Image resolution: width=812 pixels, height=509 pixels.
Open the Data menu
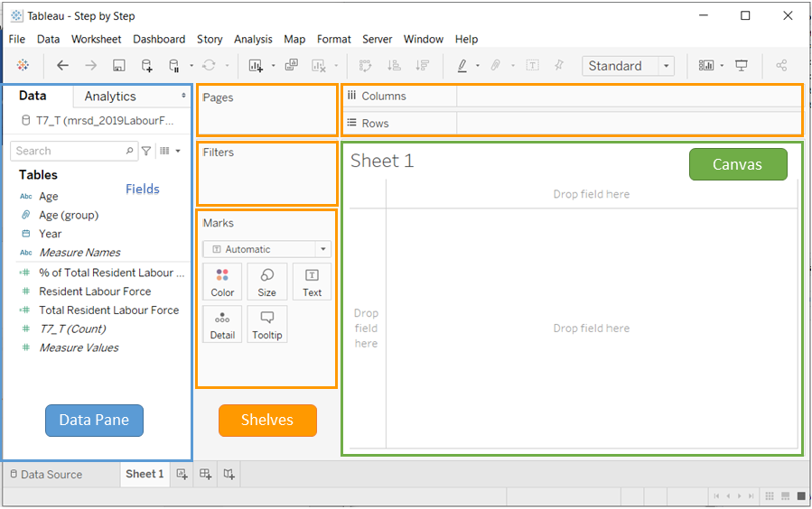[48, 40]
